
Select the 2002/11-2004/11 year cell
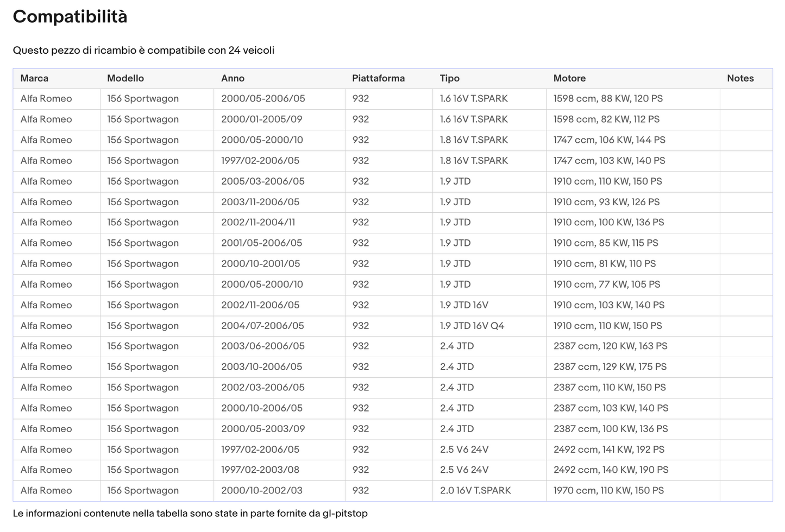coord(258,223)
